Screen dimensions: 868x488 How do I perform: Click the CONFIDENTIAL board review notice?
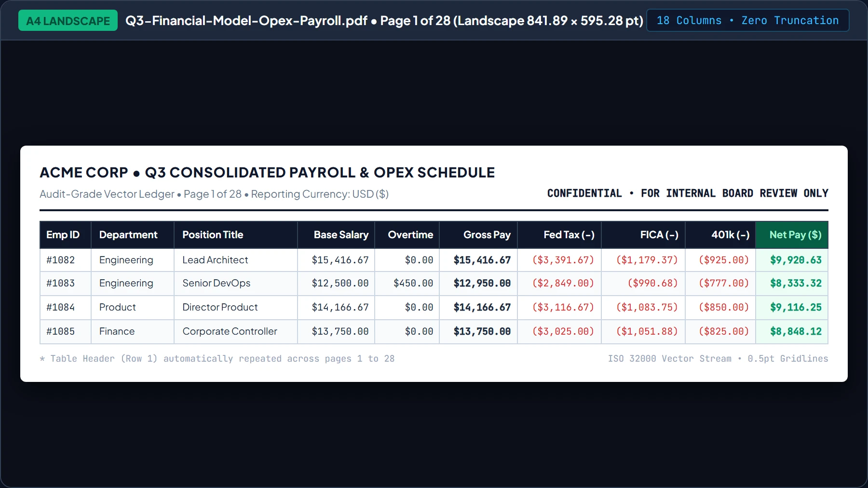688,193
